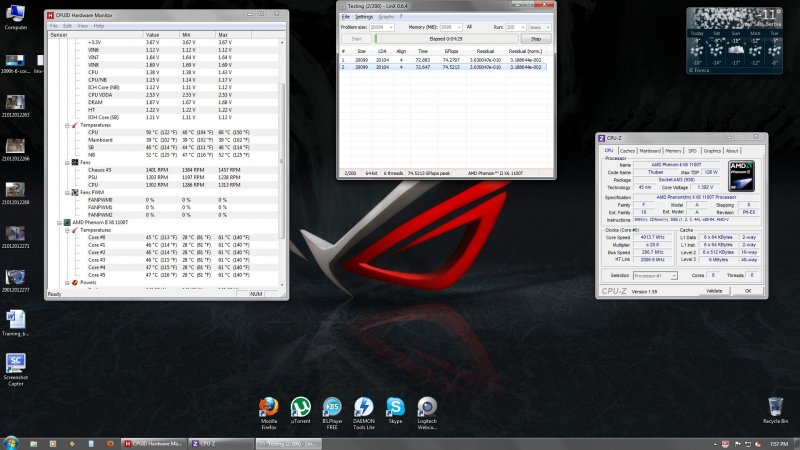This screenshot has width=800, height=450.
Task: Switch to CPUID Hardware Monitor taskbar button
Action: coord(154,444)
